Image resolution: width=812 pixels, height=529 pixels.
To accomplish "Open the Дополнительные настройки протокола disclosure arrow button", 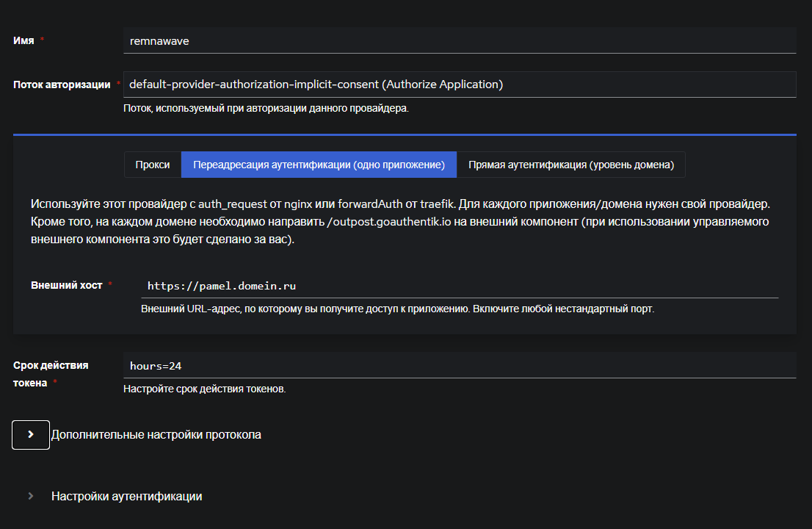I will click(30, 434).
